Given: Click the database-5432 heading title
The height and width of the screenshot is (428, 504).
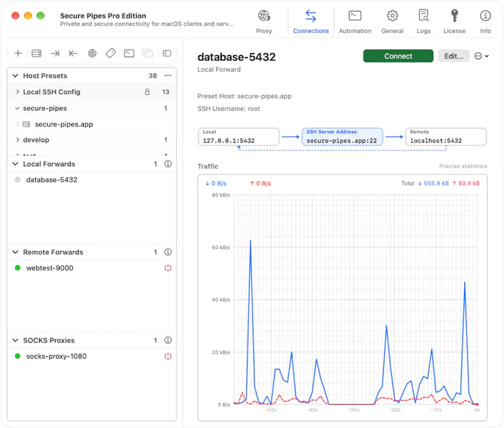Looking at the screenshot, I should click(237, 57).
